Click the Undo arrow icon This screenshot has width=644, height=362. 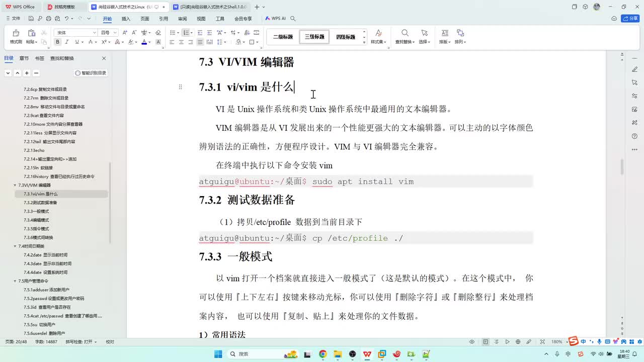click(66, 19)
